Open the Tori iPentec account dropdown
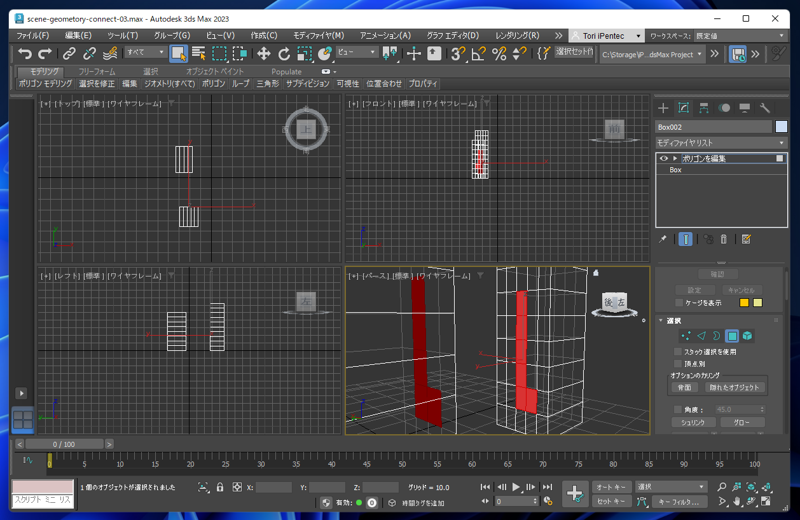800x520 pixels. [x=606, y=36]
